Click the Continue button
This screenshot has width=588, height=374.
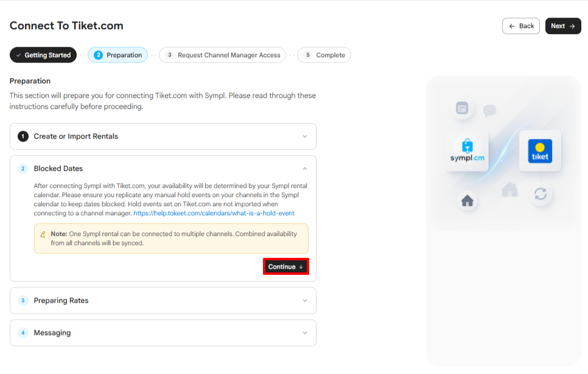(285, 266)
